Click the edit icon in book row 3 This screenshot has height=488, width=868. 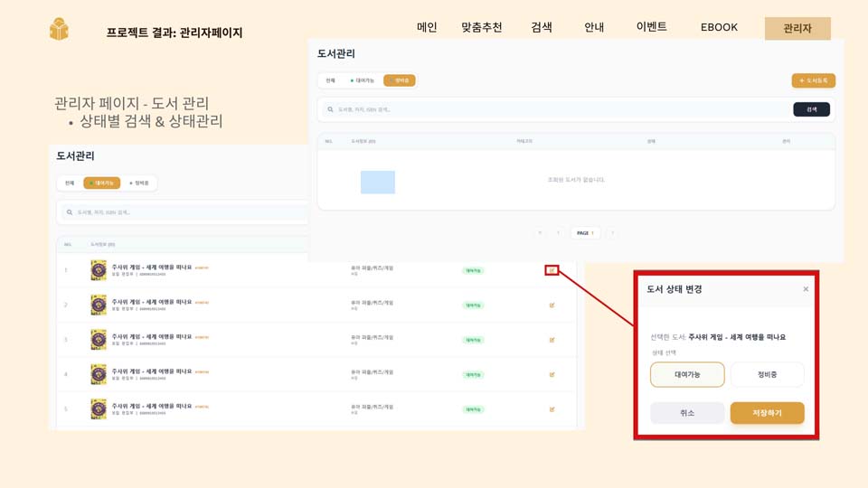tap(552, 340)
